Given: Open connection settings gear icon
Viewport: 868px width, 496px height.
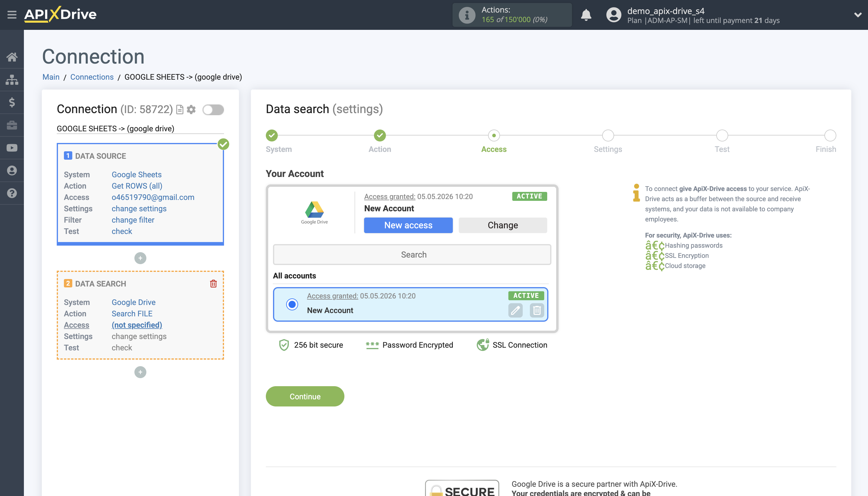Looking at the screenshot, I should (x=191, y=110).
